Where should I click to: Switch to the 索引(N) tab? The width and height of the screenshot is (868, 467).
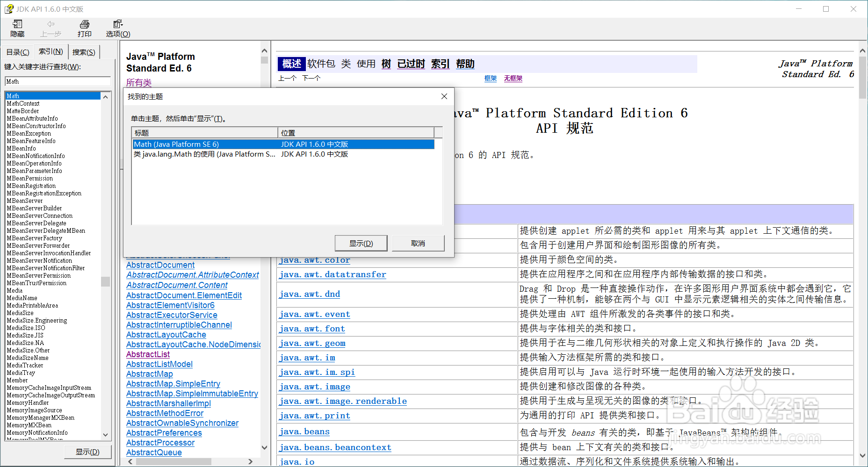51,51
